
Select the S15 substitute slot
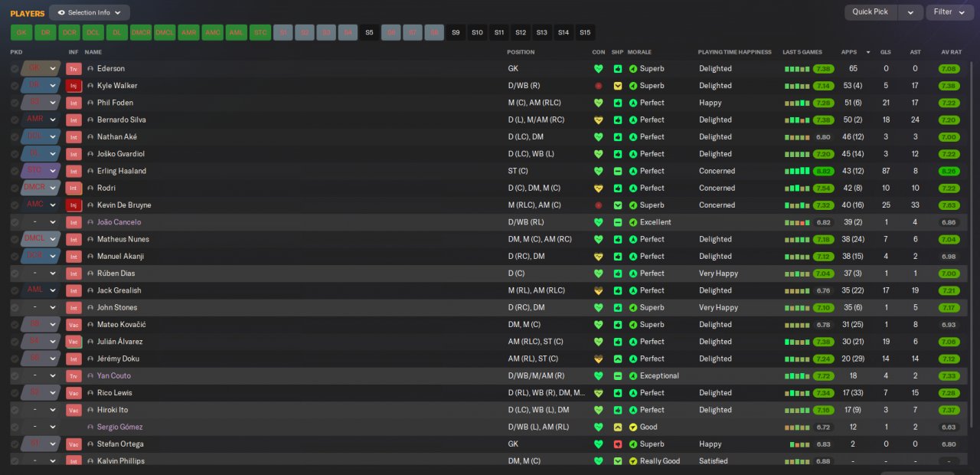pyautogui.click(x=585, y=33)
